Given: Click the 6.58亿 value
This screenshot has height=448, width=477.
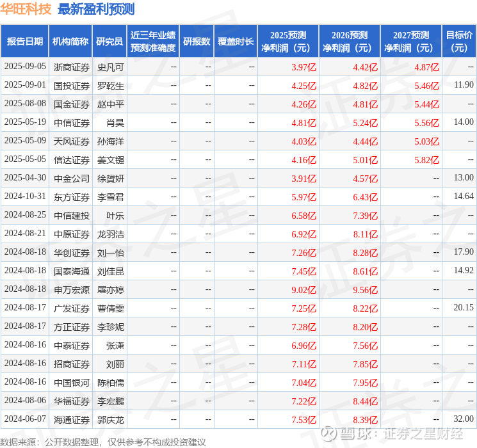Looking at the screenshot, I should click(x=304, y=216).
